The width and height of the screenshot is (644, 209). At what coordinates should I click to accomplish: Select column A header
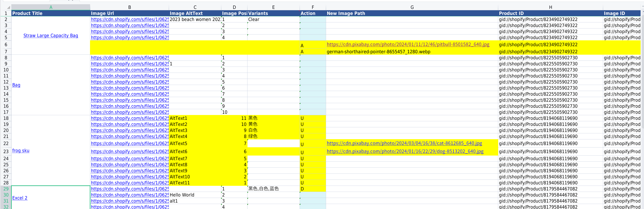coord(51,7)
